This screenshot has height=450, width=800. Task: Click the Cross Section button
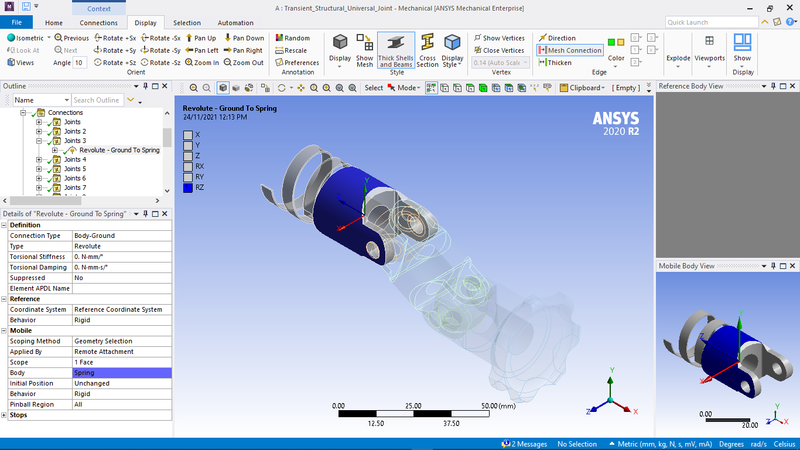point(428,51)
